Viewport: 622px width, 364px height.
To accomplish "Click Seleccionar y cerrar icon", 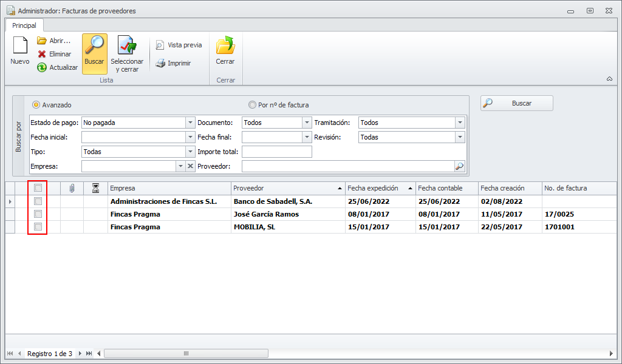I will [x=127, y=45].
